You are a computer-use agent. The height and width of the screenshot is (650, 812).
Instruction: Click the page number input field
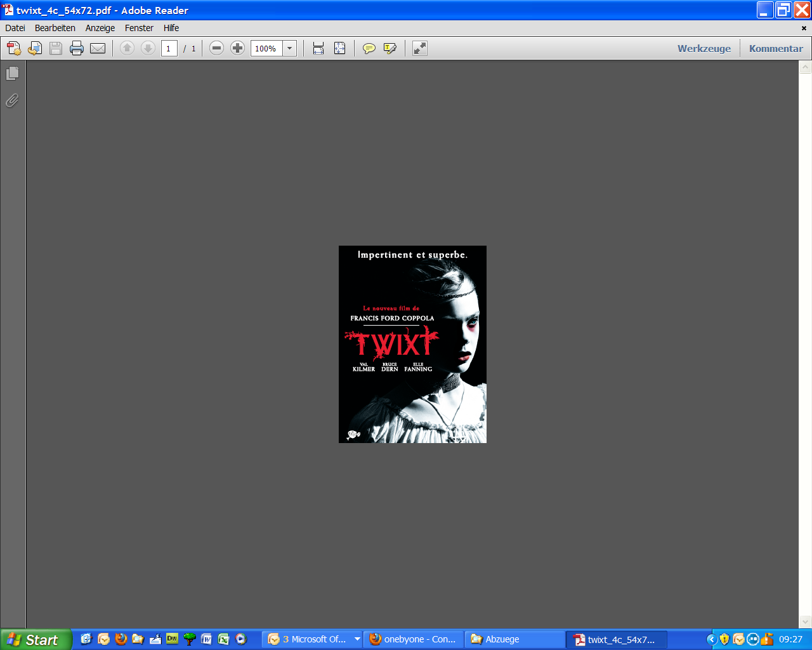(169, 48)
